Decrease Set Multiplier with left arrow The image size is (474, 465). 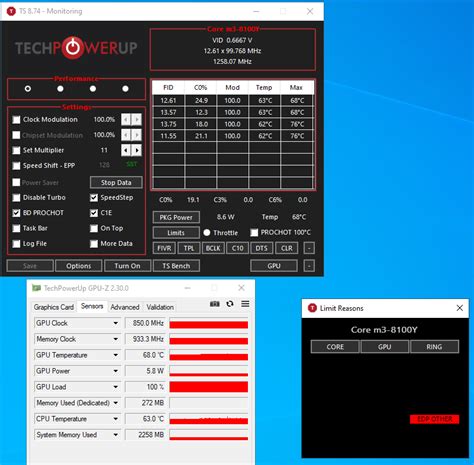click(x=126, y=150)
